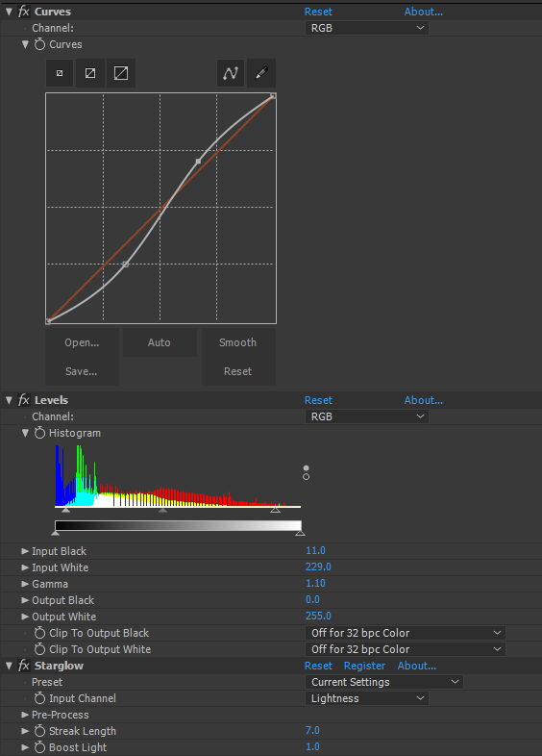
Task: Select the small curves graph size icon
Action: coord(60,73)
